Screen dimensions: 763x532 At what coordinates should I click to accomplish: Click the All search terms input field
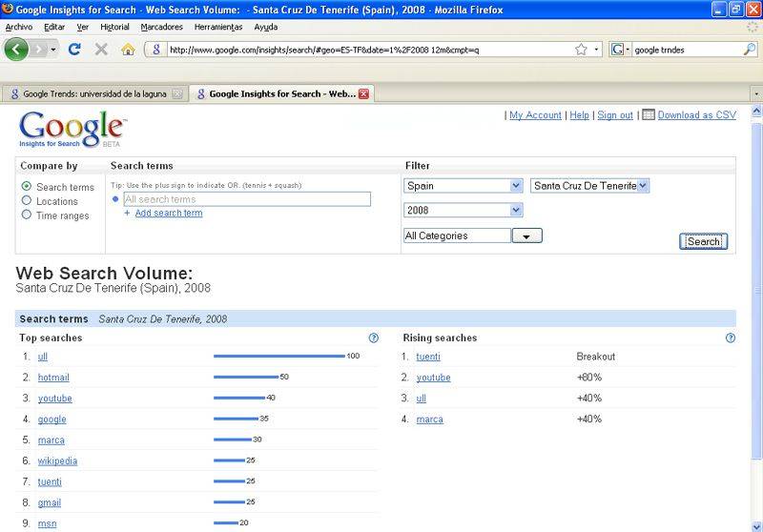[x=247, y=199]
